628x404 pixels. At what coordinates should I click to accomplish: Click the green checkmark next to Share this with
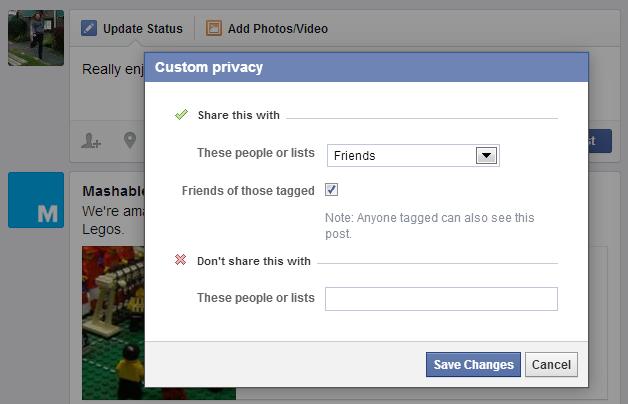181,115
